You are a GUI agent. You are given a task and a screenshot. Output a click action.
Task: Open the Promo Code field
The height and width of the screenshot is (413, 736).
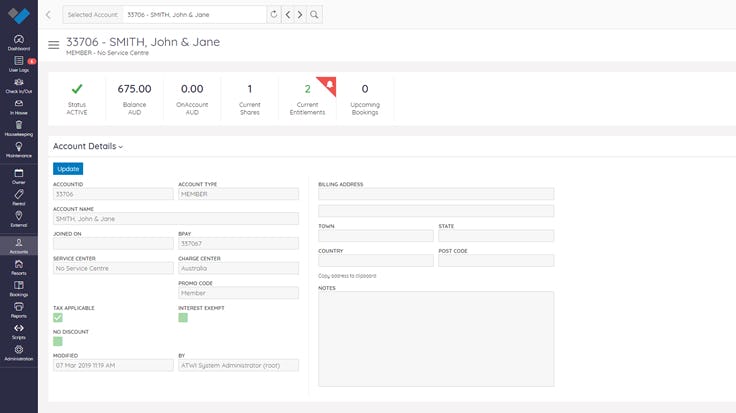coord(238,293)
